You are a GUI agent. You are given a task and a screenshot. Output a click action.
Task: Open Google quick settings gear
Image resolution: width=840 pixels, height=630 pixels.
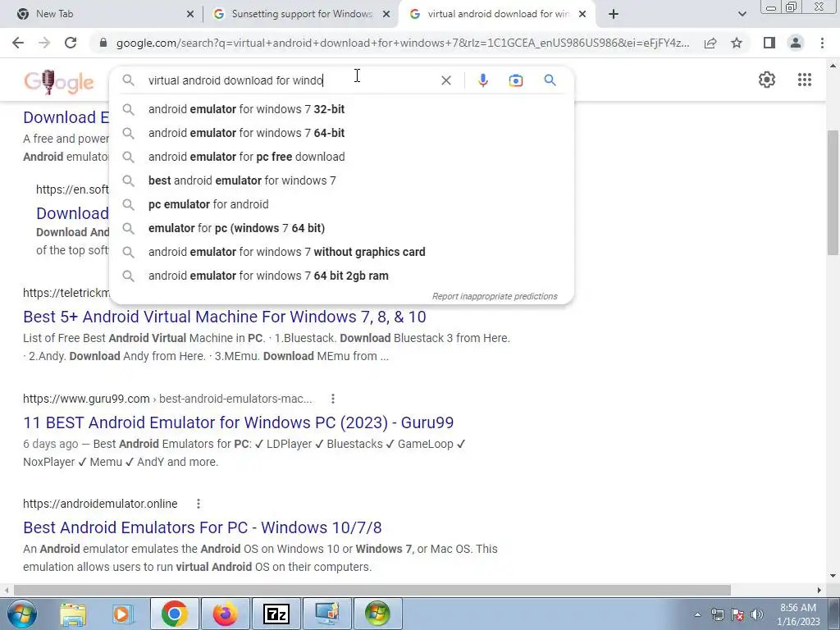(x=767, y=80)
